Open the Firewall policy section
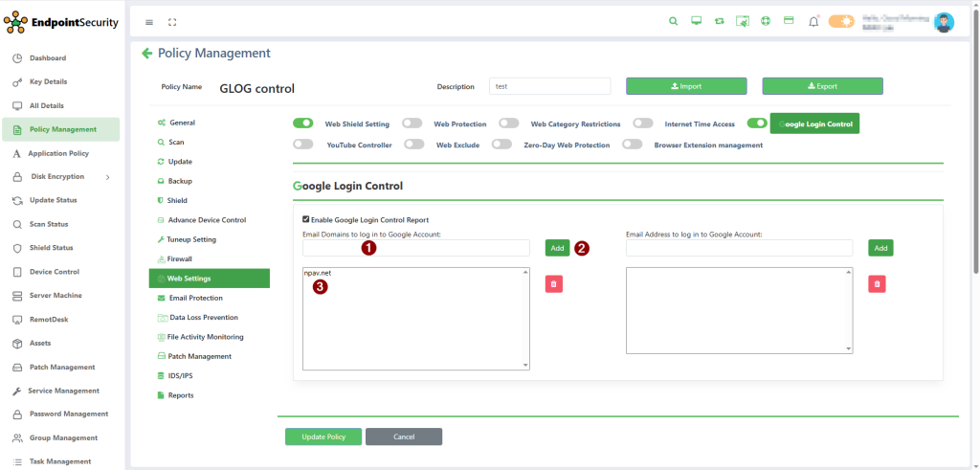The width and height of the screenshot is (980, 470). [179, 258]
